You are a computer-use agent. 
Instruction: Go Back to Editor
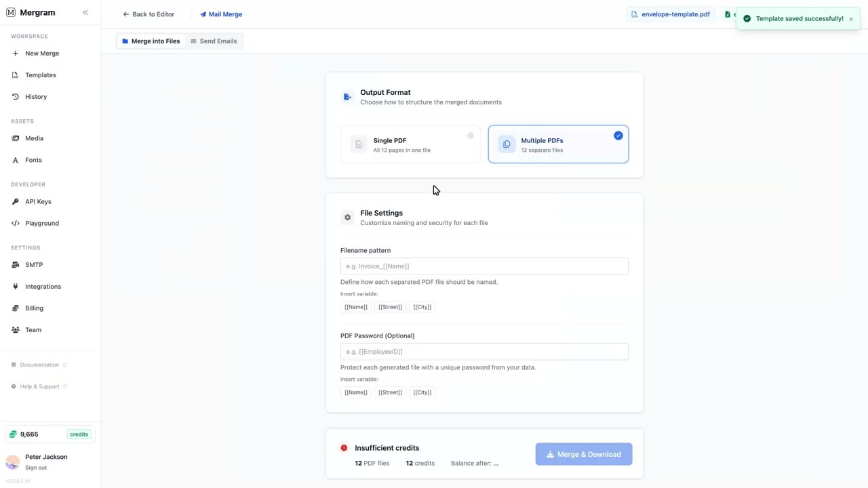(149, 14)
